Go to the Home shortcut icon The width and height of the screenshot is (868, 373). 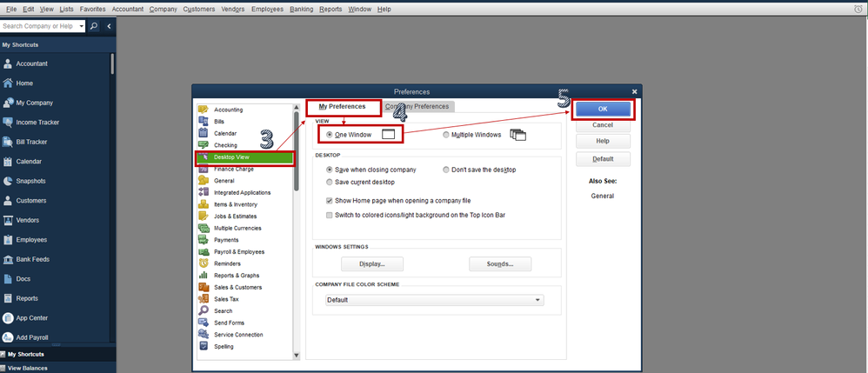8,83
